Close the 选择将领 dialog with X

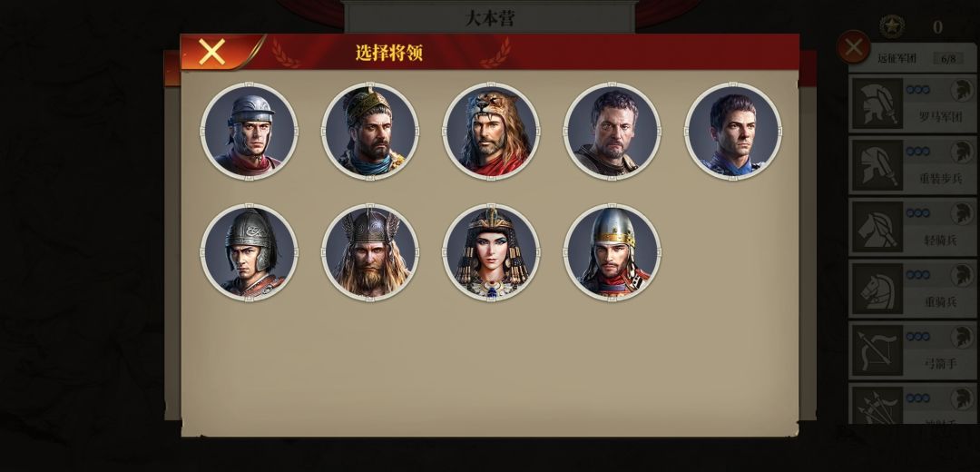[x=211, y=52]
